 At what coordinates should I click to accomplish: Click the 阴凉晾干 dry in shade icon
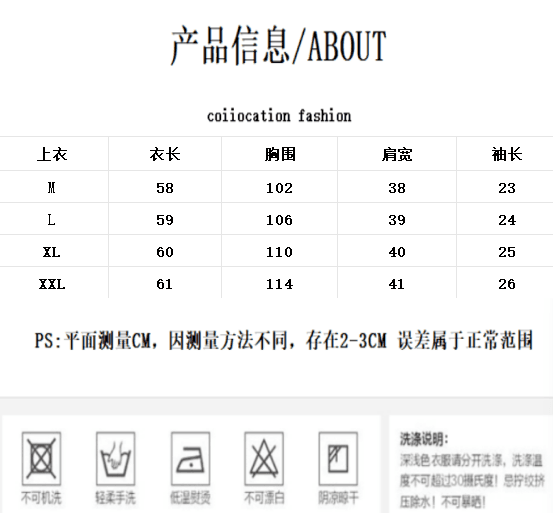click(338, 459)
